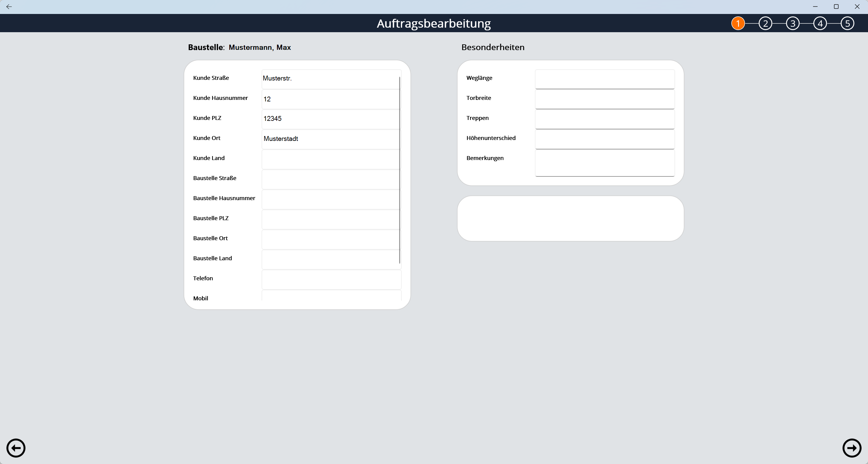Click the back arrow in the top-left corner

[9, 6]
